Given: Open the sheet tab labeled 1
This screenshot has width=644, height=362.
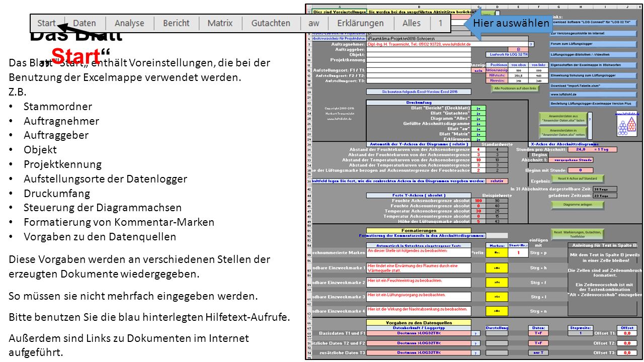Looking at the screenshot, I should coord(441,23).
